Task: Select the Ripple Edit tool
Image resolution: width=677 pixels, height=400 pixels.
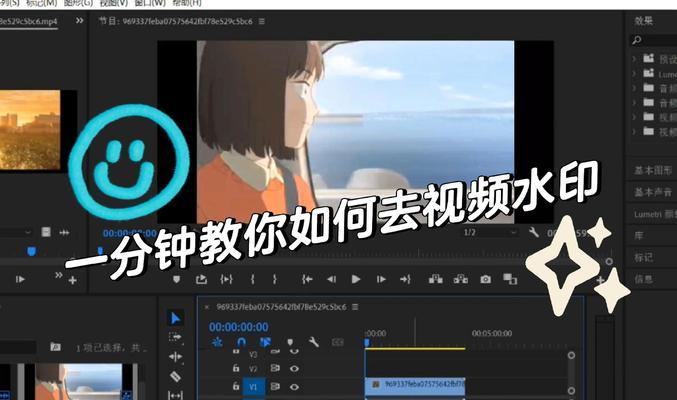Action: 175,356
